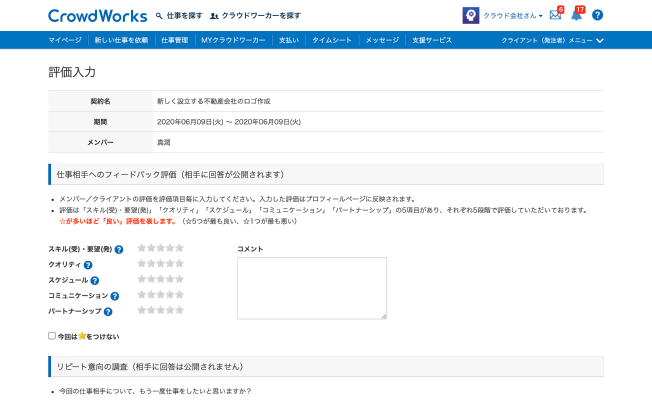Click the user avatar icon
Screen dimensions: 652x400
470,16
